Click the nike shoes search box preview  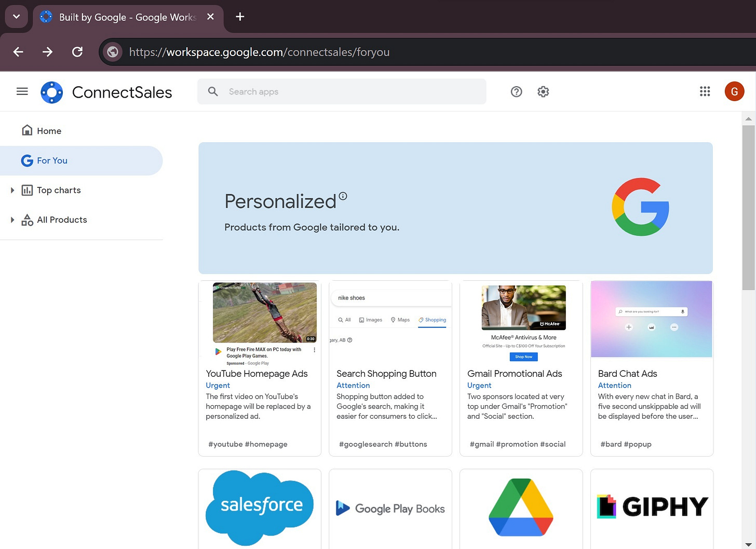391,298
